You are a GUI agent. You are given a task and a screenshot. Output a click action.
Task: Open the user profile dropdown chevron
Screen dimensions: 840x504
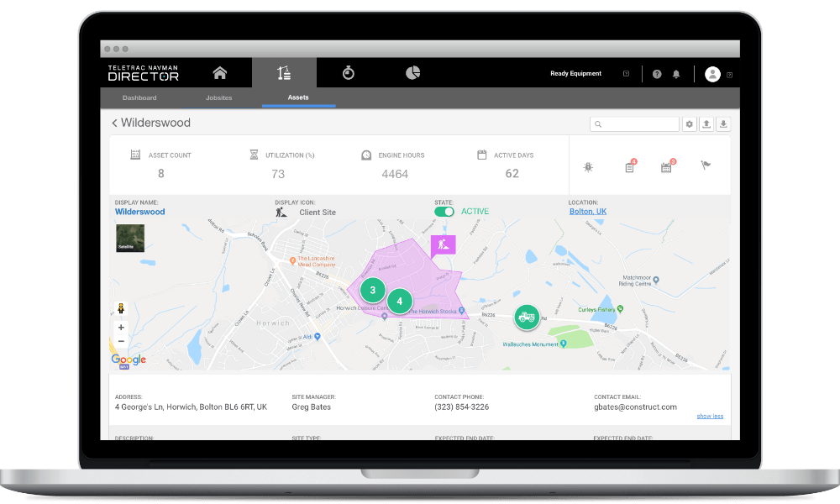[727, 74]
